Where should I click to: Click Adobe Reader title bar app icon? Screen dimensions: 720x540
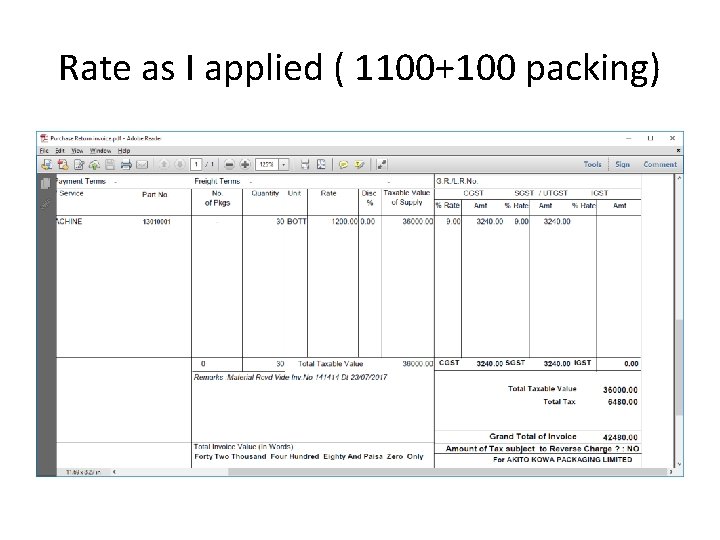click(x=44, y=138)
